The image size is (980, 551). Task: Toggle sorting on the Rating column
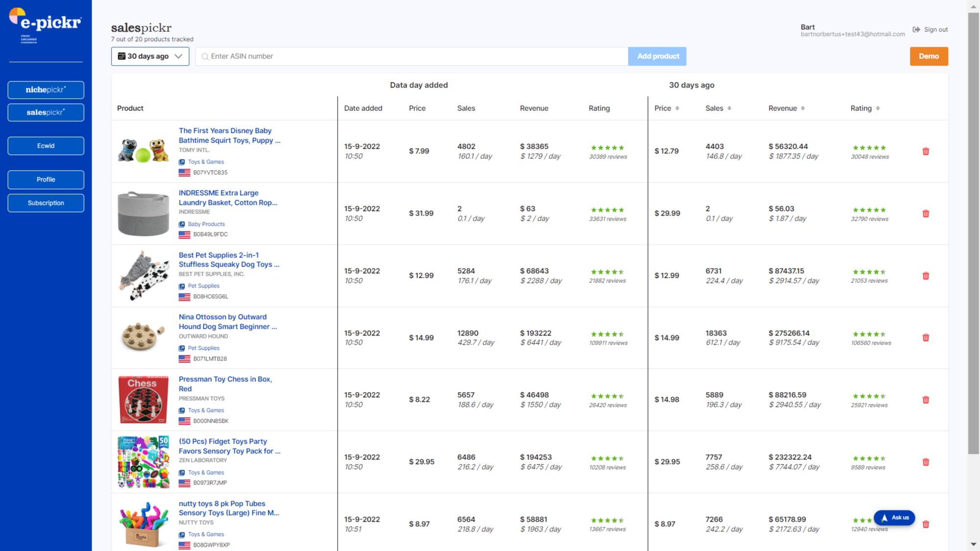click(878, 108)
